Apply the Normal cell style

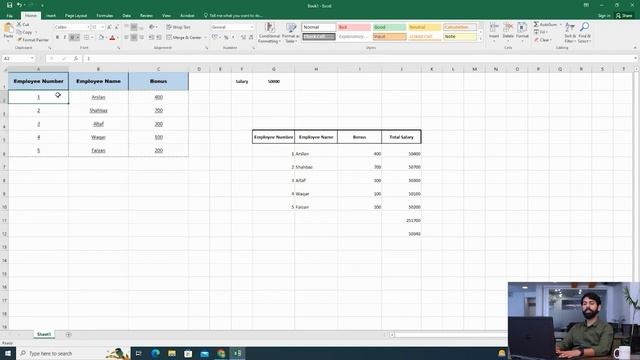[x=318, y=27]
